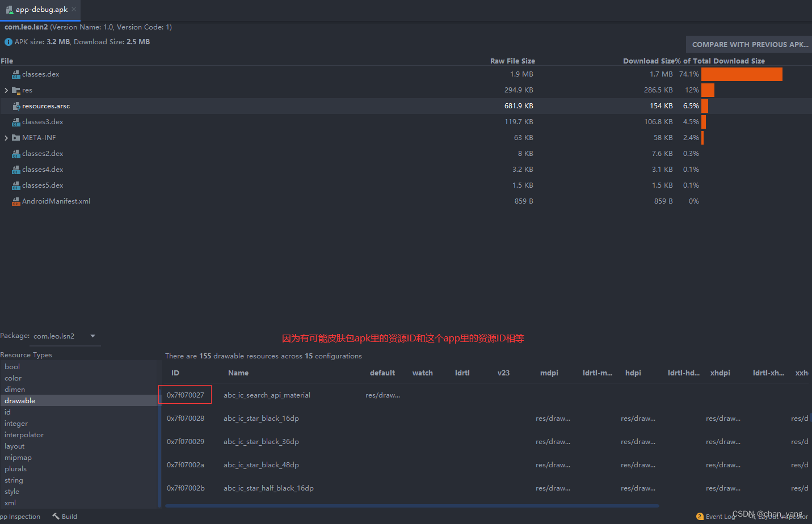Click the classes4.dex file icon
Viewport: 812px width, 524px height.
(x=16, y=170)
